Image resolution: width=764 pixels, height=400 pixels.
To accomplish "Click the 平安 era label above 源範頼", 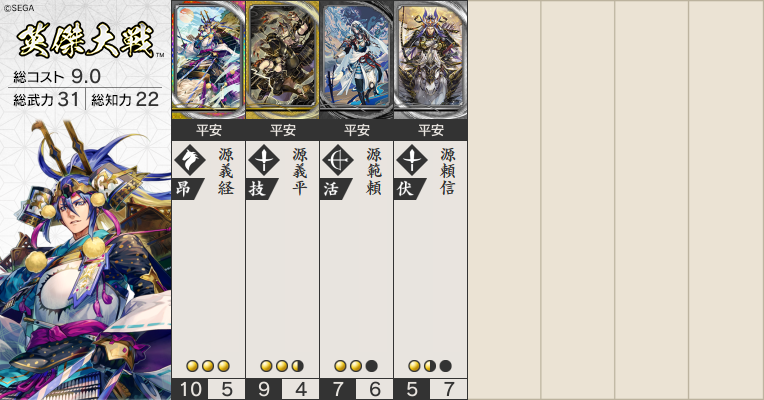I will point(357,130).
